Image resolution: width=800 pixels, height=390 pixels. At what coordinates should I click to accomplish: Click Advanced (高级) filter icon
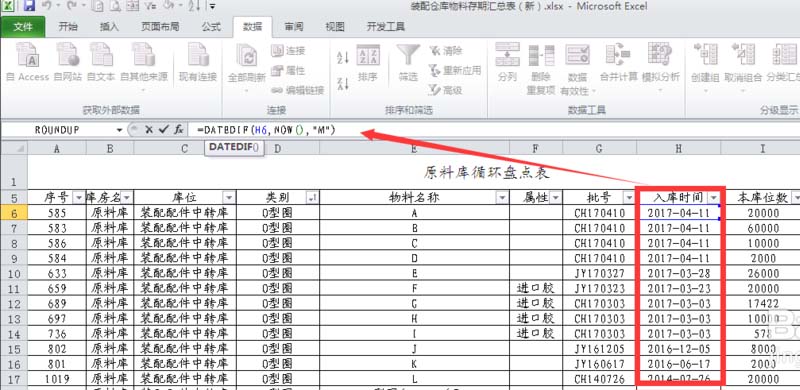pyautogui.click(x=445, y=90)
